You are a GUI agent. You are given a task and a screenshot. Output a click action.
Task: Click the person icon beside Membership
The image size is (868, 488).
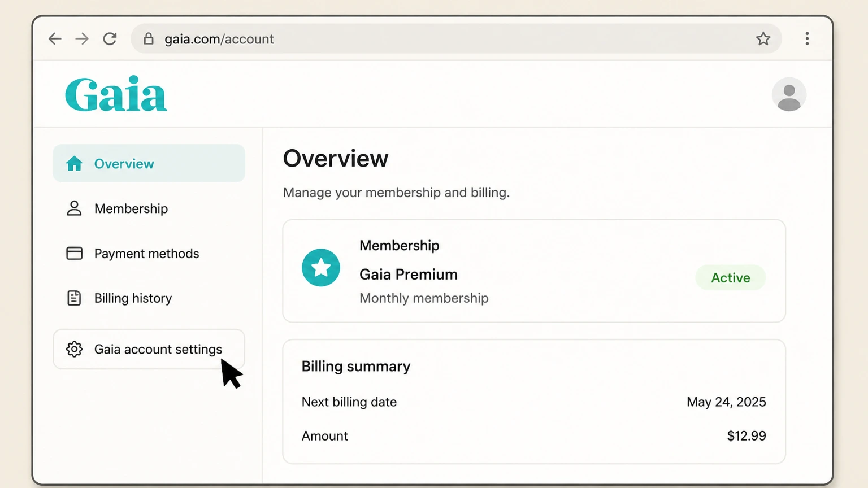(x=74, y=208)
